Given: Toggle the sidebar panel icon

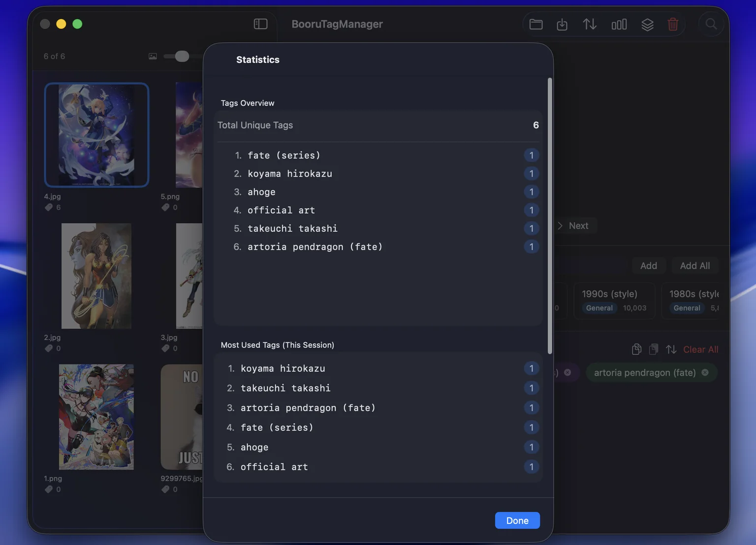Looking at the screenshot, I should pyautogui.click(x=260, y=24).
